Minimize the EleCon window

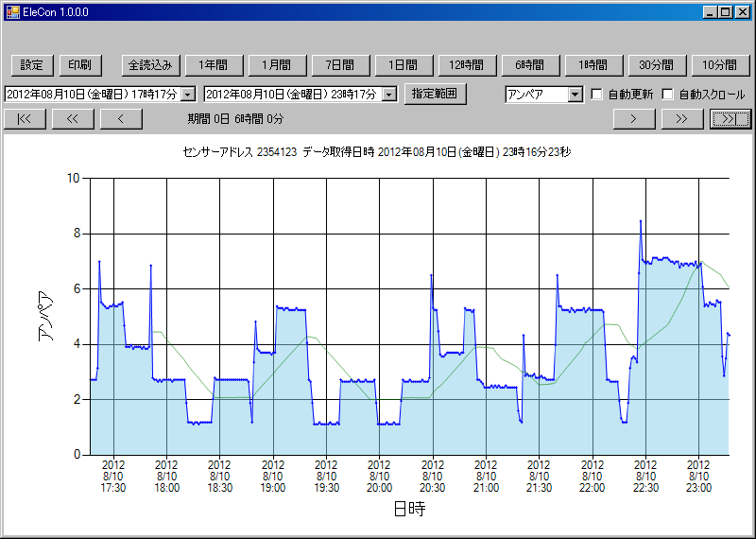[709, 12]
